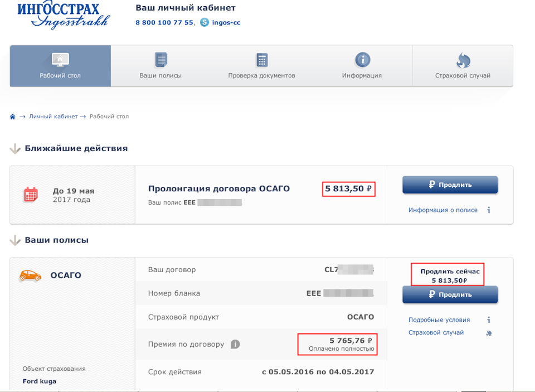Collapse the Ваши полисы section arrow
The image size is (535, 392).
click(x=15, y=240)
